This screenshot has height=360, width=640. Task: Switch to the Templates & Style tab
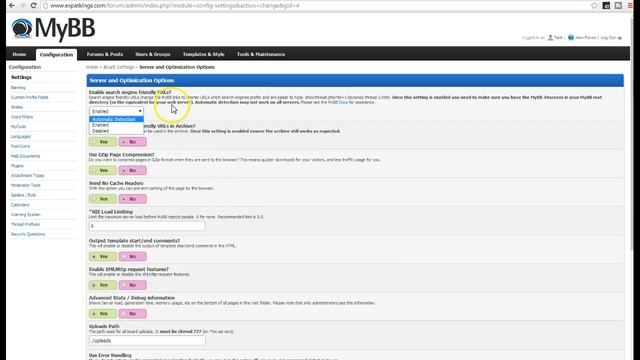click(x=203, y=54)
